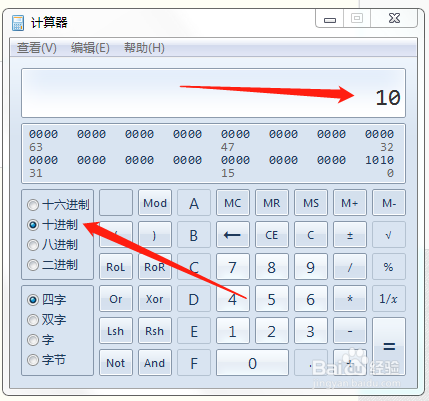Close the 计算器 window
Screen dimensions: 429x401
pos(394,19)
